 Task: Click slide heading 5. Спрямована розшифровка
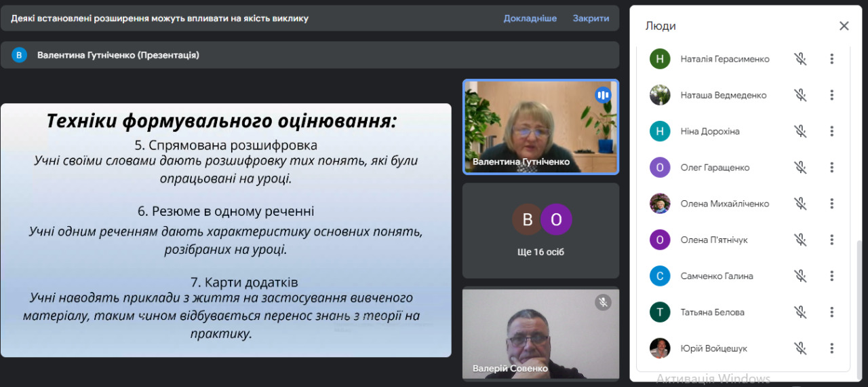click(x=226, y=145)
